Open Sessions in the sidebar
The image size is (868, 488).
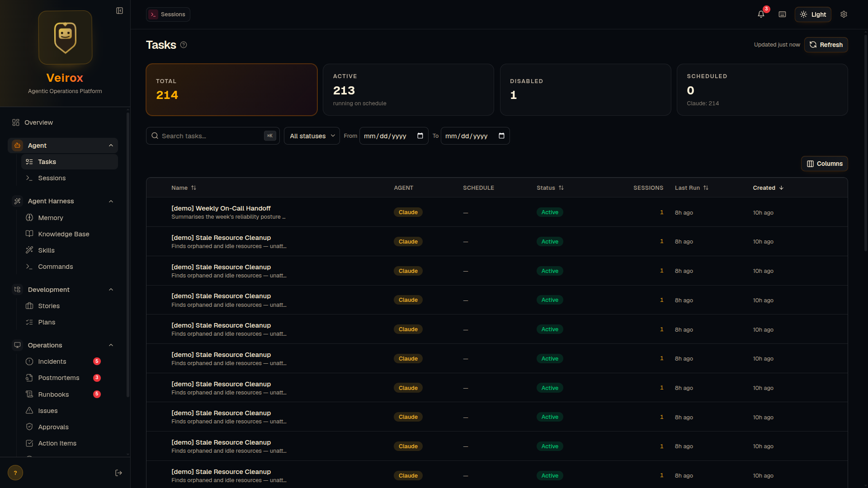(x=70, y=178)
